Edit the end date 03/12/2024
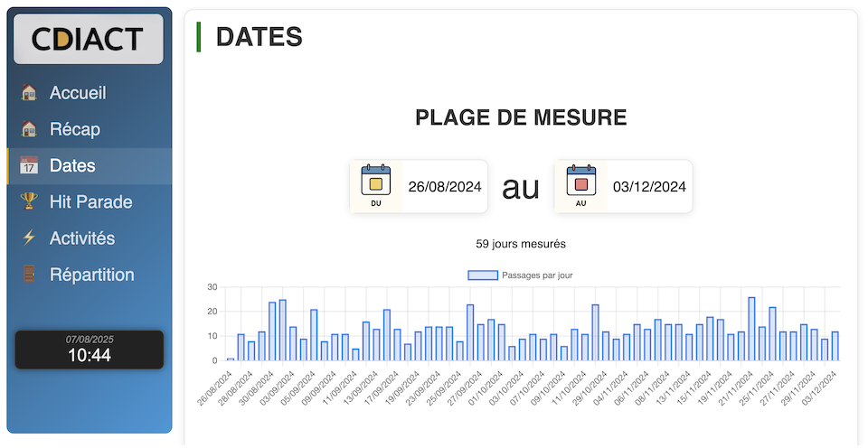 649,187
